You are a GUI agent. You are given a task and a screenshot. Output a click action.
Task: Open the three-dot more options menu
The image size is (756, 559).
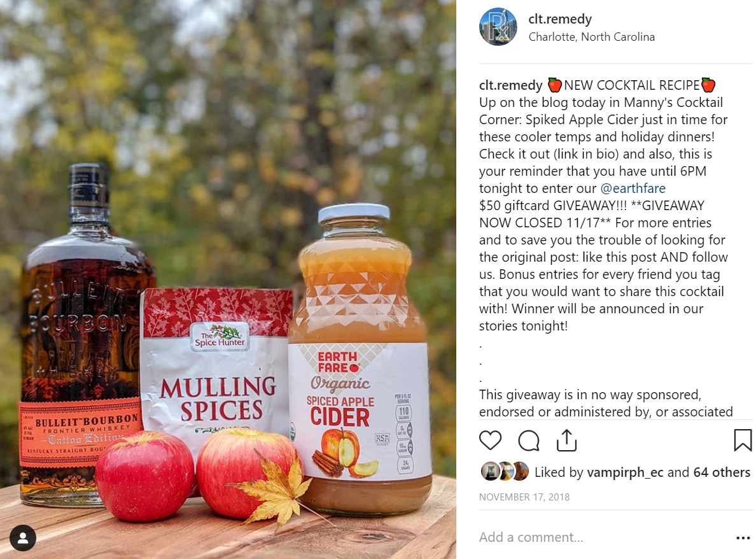(743, 538)
